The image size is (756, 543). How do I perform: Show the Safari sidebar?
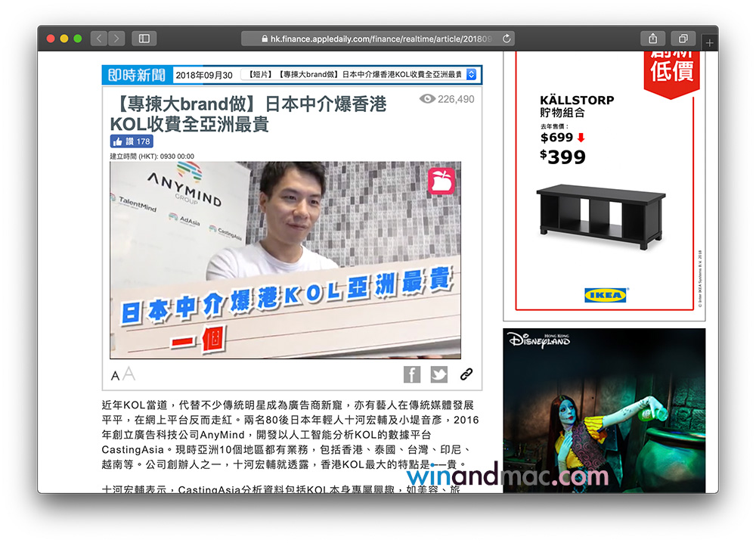click(x=144, y=38)
